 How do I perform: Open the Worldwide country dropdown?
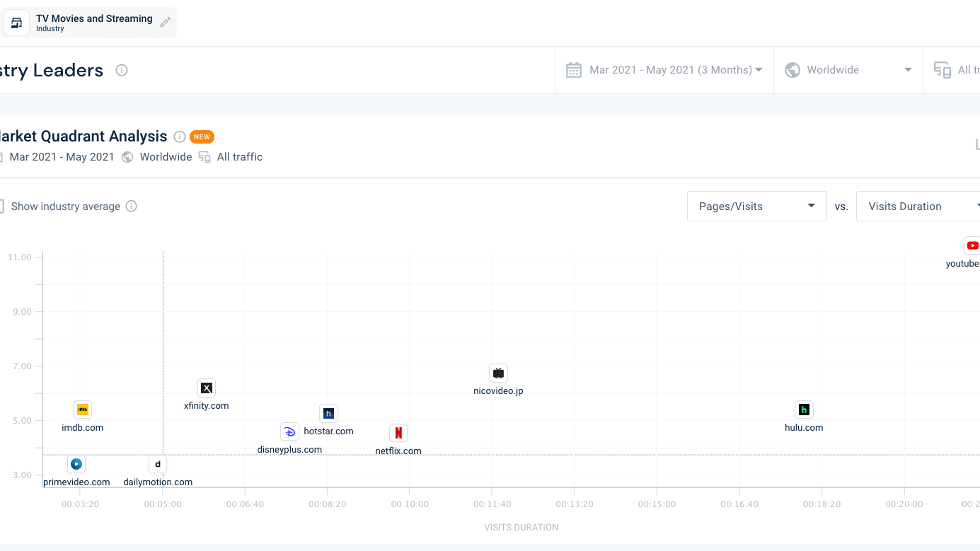pos(848,70)
